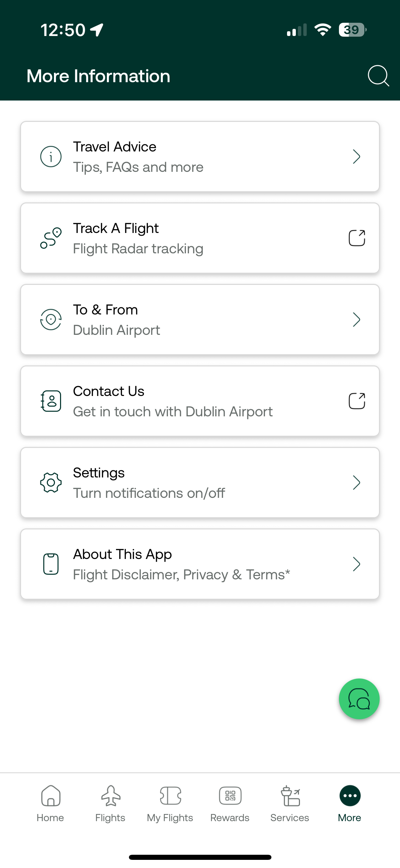Tap the Settings gear icon
Viewport: 400px width, 868px height.
[51, 483]
